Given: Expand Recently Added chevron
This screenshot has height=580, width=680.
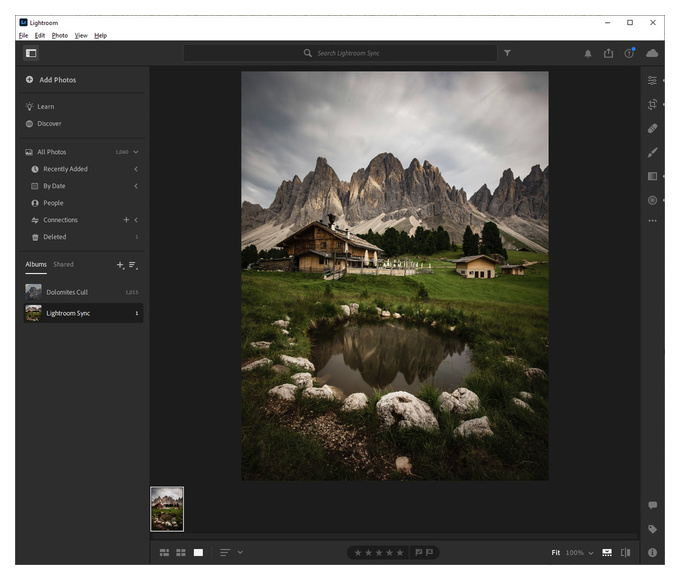Looking at the screenshot, I should point(136,169).
